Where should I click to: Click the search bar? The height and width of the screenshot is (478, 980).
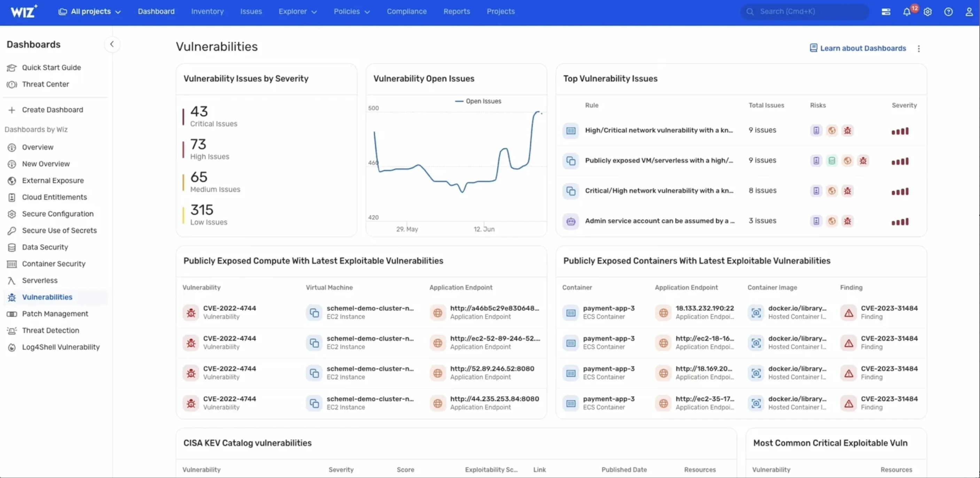[x=804, y=11]
